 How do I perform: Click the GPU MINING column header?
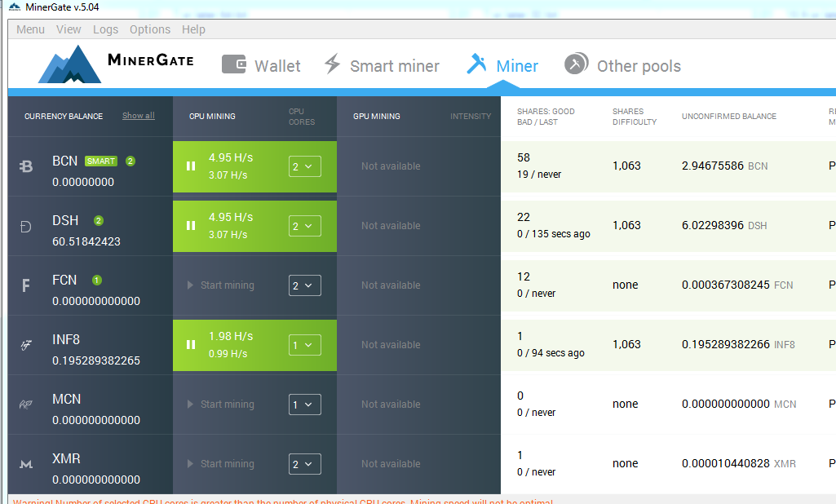coord(377,117)
